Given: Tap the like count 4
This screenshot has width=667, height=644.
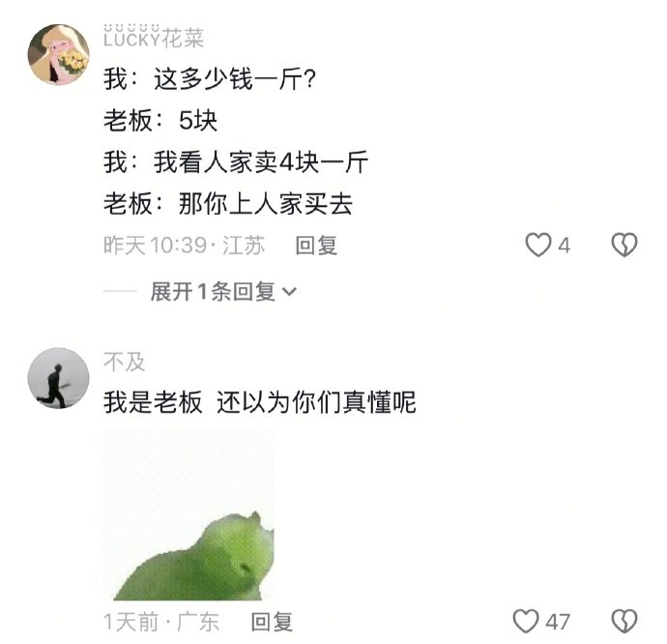Looking at the screenshot, I should point(565,246).
